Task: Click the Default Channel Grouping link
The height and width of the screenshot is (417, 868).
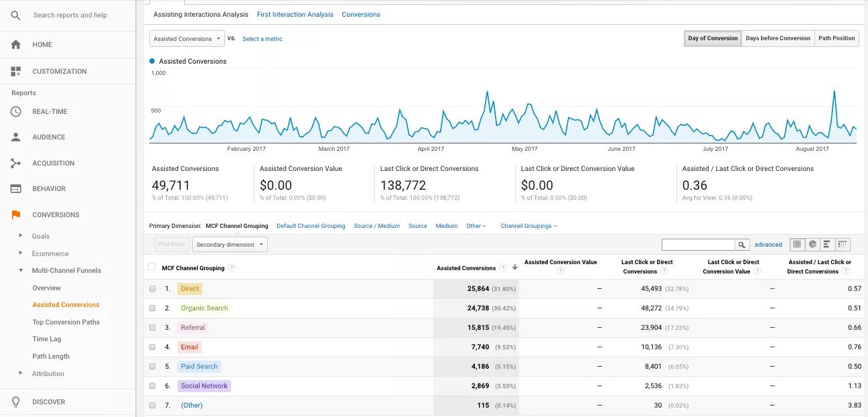Action: pyautogui.click(x=311, y=226)
